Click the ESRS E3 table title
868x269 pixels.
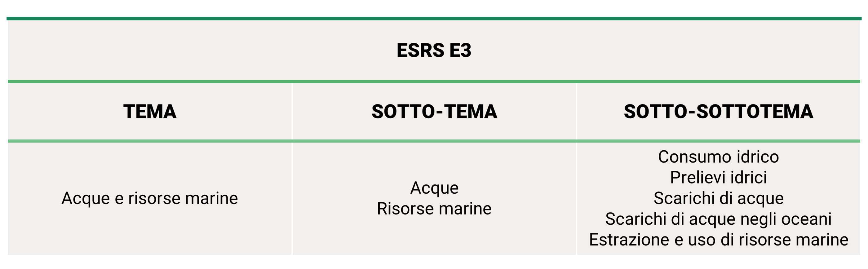click(x=434, y=51)
